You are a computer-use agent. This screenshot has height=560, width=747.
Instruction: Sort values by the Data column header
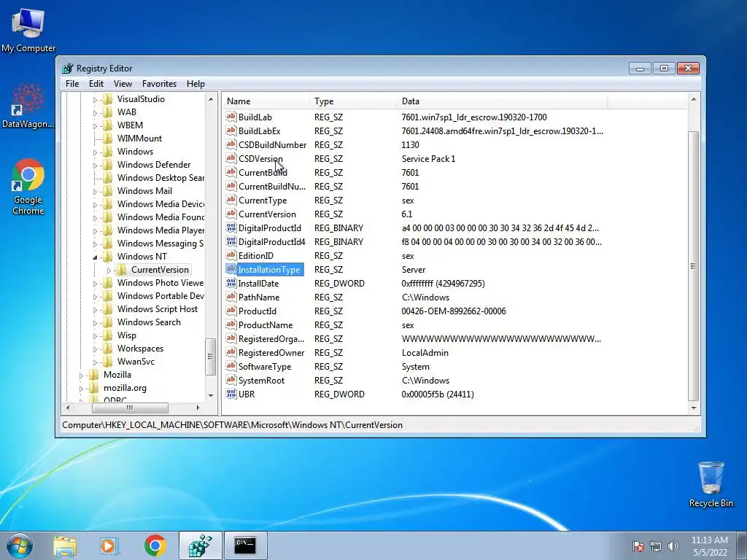502,101
